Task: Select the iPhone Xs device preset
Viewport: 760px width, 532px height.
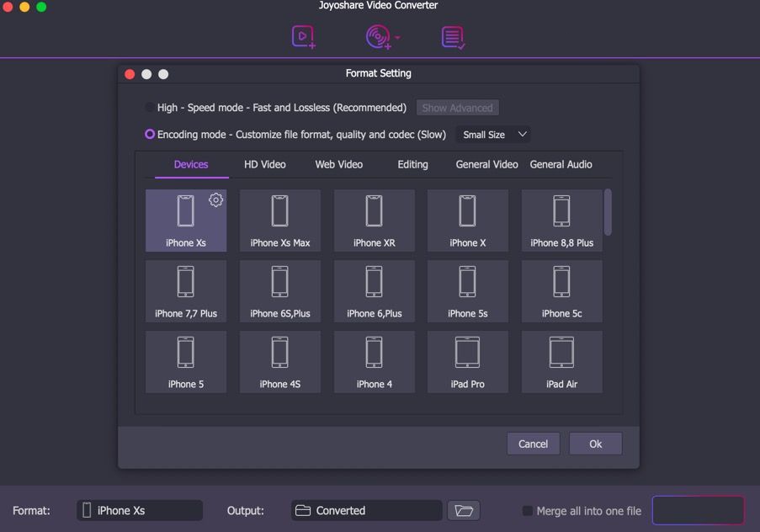Action: click(186, 221)
